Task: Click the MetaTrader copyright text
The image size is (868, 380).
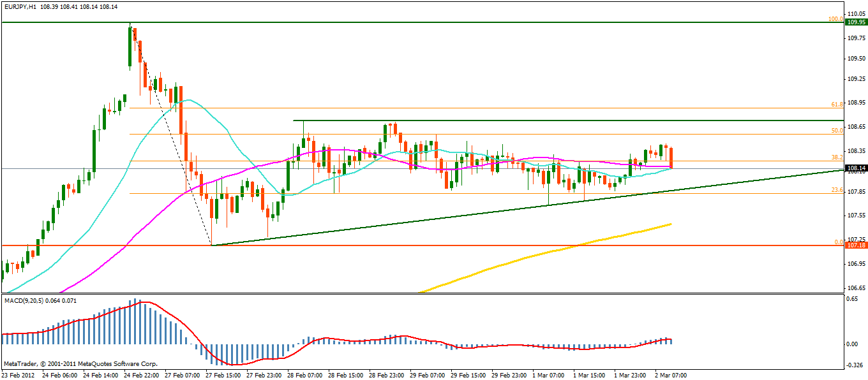Action: coord(80,364)
